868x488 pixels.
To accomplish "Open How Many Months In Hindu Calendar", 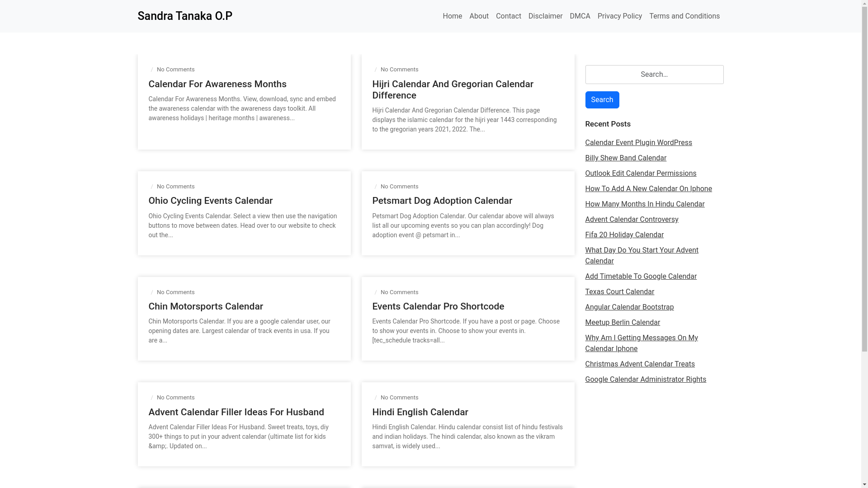I will (x=644, y=204).
